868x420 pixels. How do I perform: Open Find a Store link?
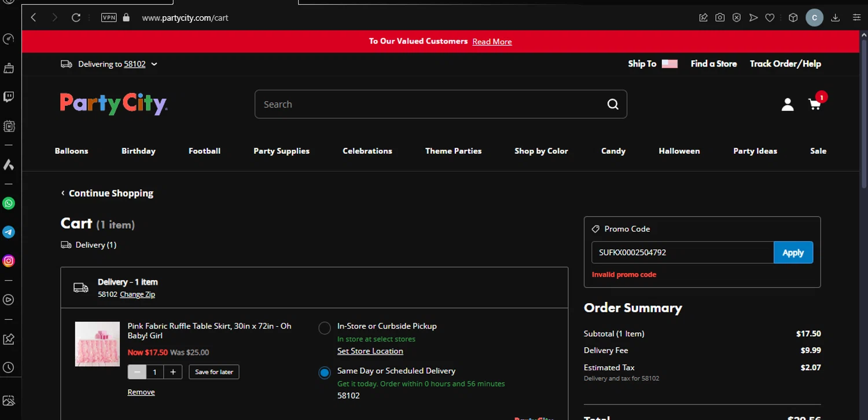pyautogui.click(x=713, y=64)
